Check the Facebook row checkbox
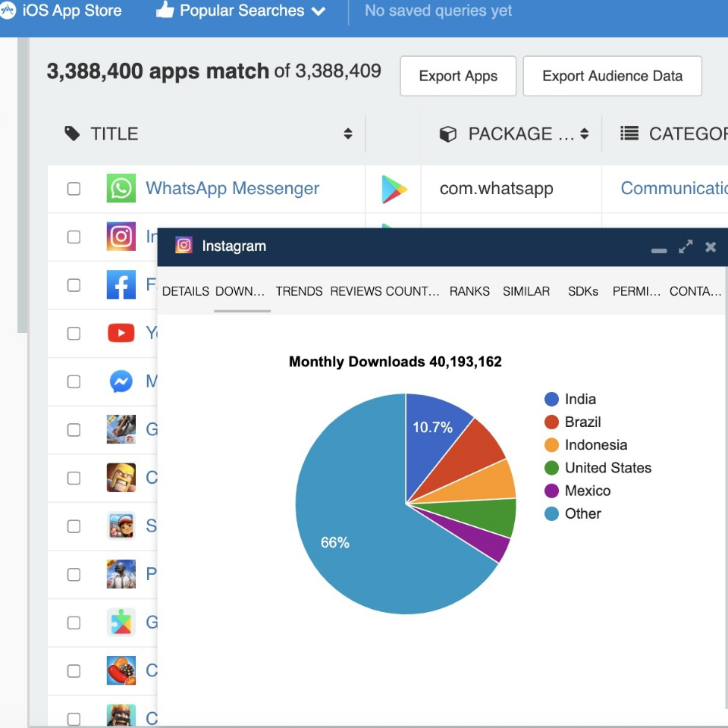The height and width of the screenshot is (728, 728). [x=74, y=285]
